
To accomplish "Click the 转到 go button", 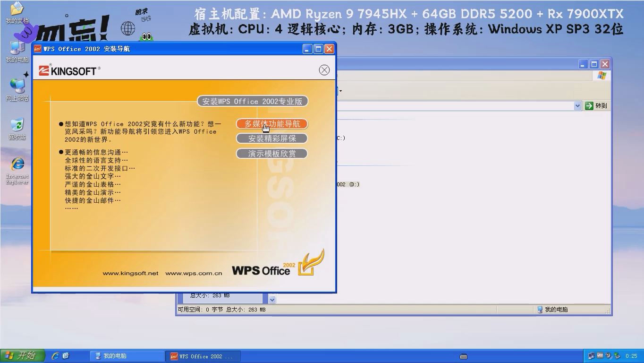I will (x=596, y=106).
